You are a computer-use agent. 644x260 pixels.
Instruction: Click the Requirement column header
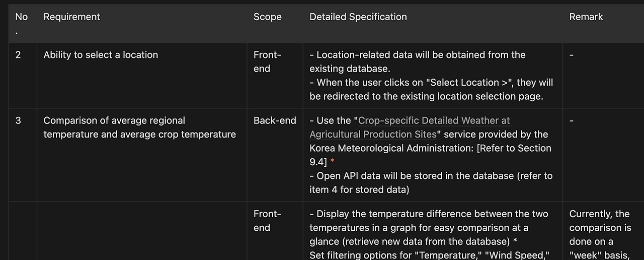click(x=71, y=17)
